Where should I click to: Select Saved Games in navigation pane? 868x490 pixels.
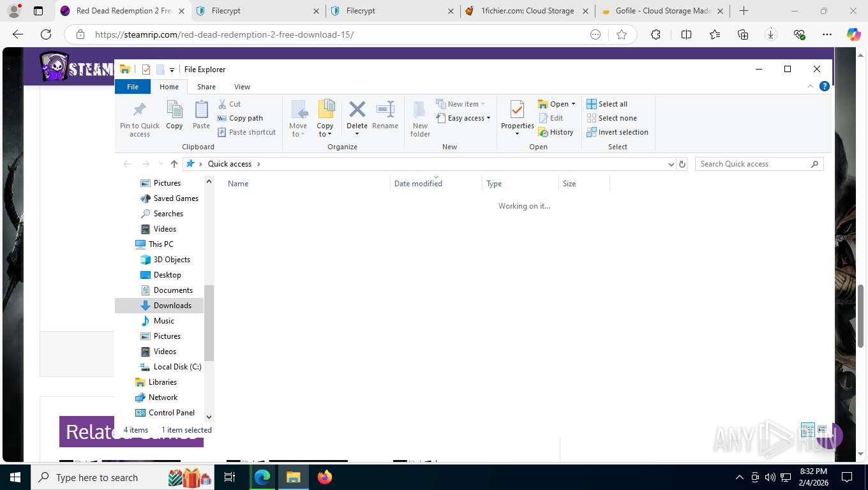click(x=170, y=198)
